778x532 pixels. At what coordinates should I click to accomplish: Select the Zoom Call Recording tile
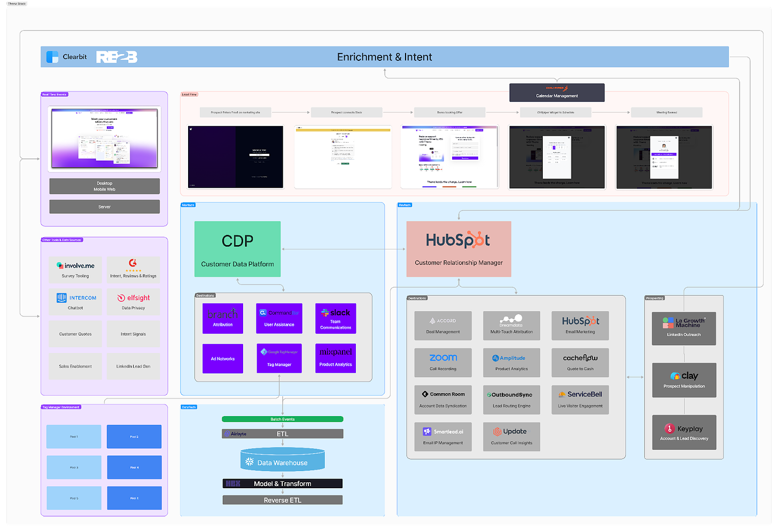(x=443, y=363)
